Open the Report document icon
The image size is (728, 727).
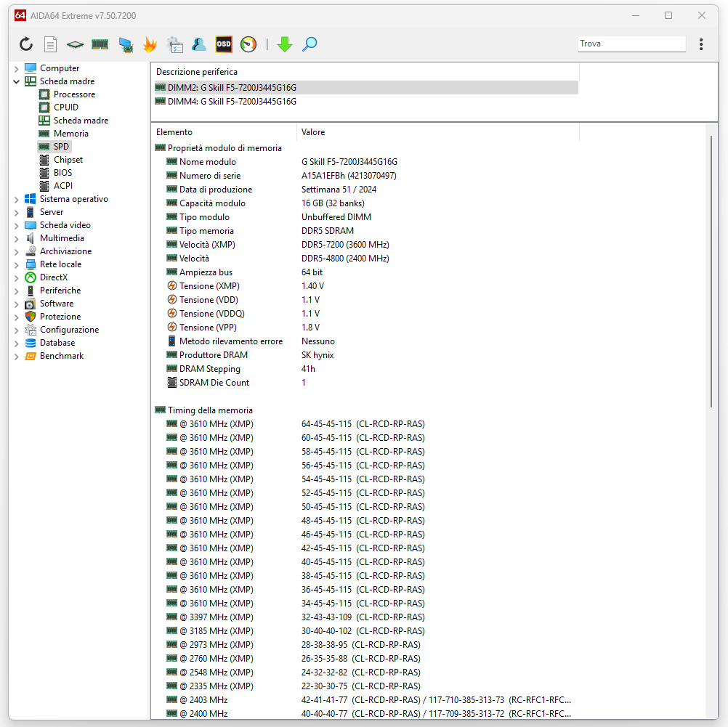click(x=51, y=44)
